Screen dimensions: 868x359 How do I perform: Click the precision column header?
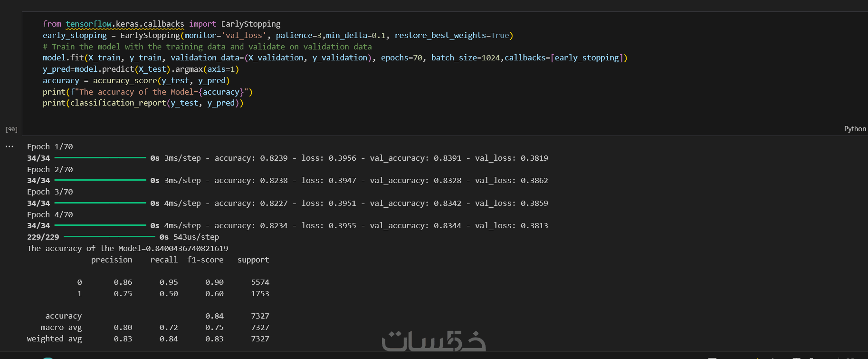tap(112, 260)
